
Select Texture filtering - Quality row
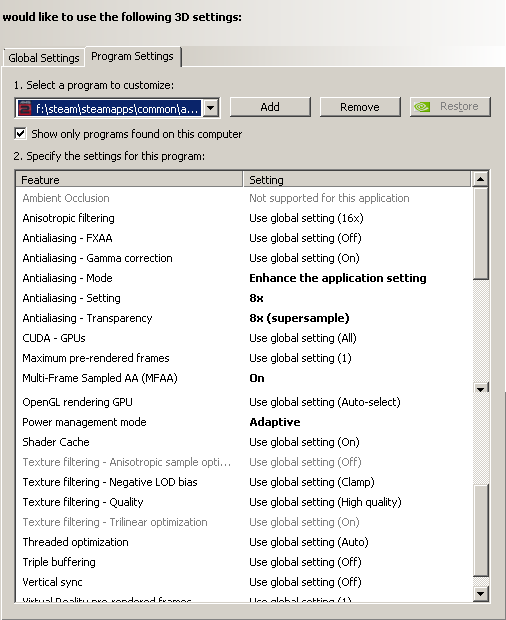[244, 502]
